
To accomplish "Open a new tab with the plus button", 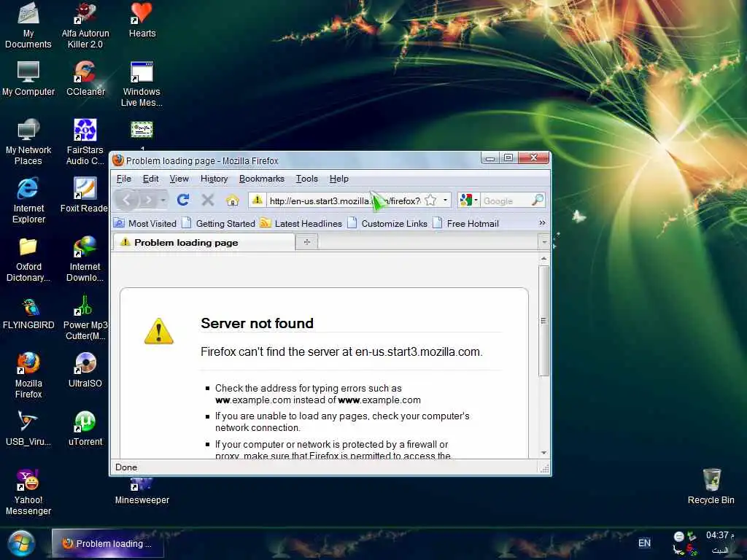I will [x=307, y=242].
